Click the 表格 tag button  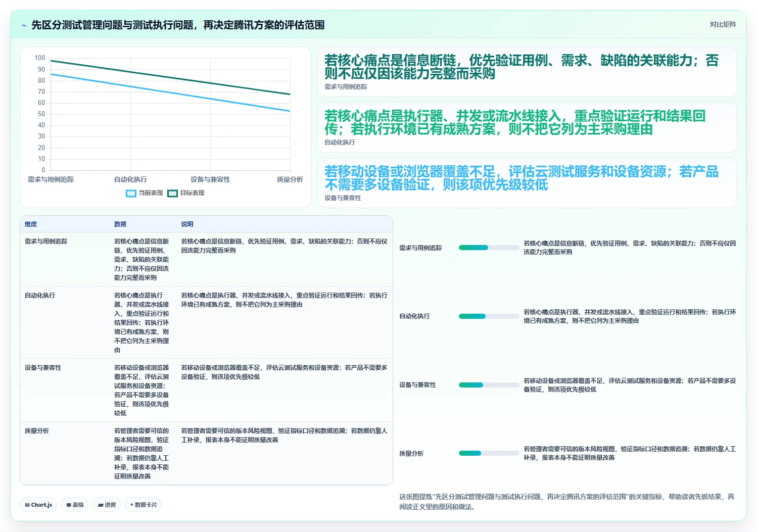pyautogui.click(x=75, y=505)
